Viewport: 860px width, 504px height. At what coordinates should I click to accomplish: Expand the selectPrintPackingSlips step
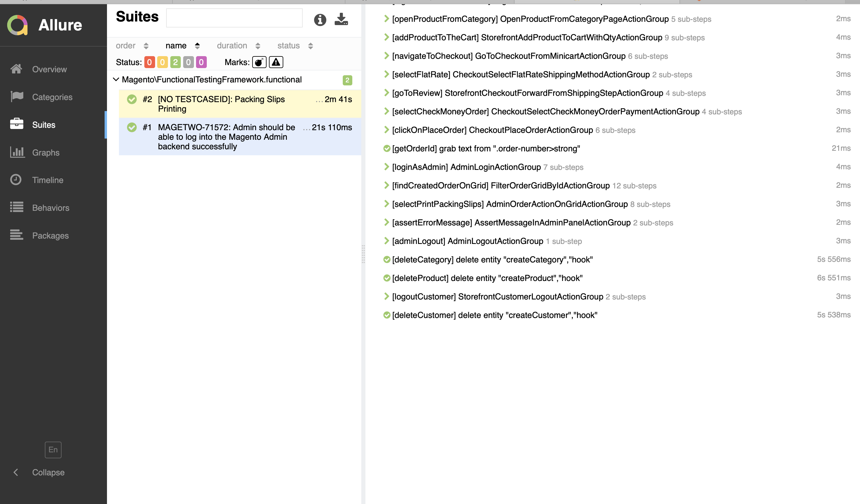[386, 204]
